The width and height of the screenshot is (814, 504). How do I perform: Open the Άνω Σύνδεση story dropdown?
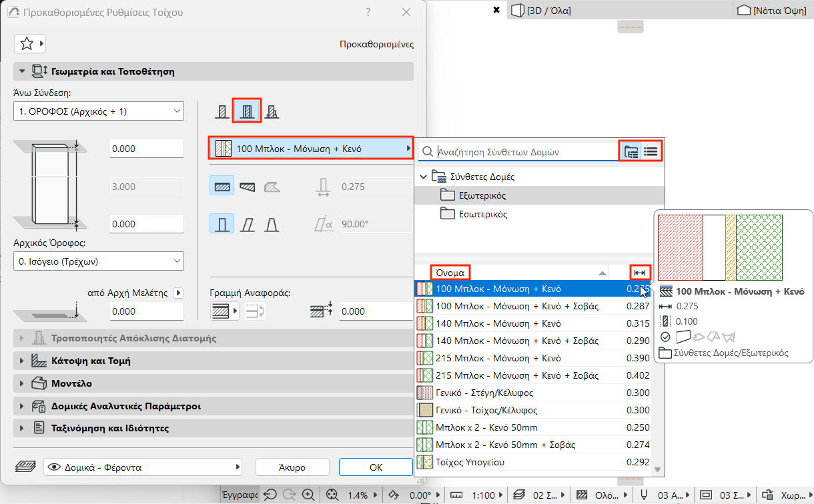pos(99,111)
